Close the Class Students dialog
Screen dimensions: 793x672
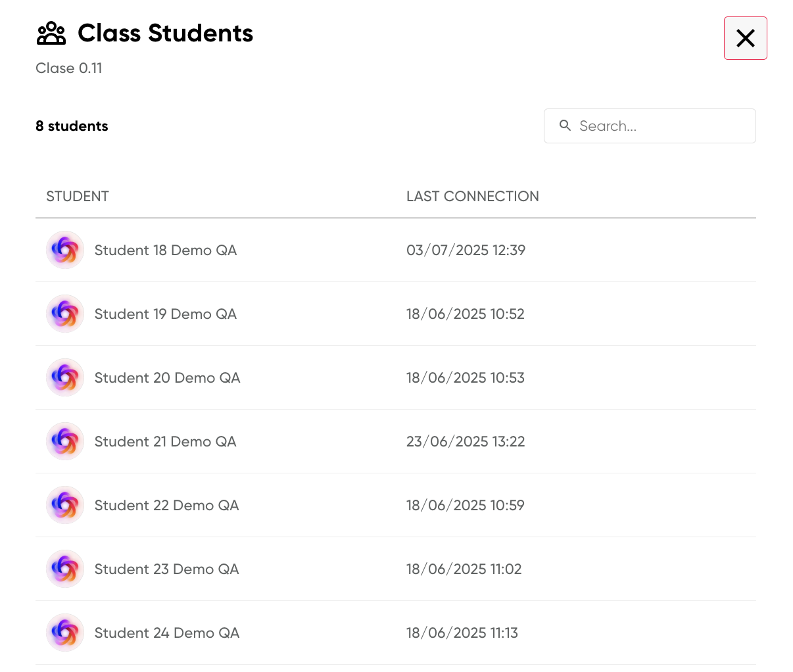click(x=745, y=38)
